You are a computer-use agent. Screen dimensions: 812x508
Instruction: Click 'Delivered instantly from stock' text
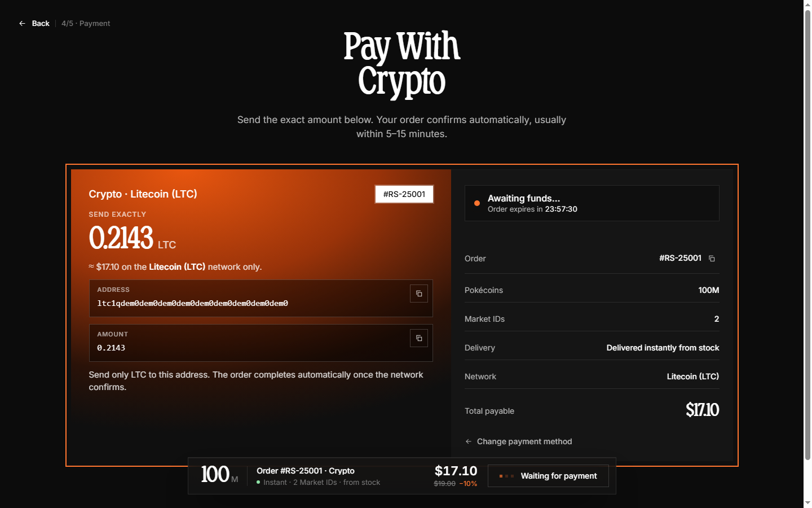pos(663,348)
